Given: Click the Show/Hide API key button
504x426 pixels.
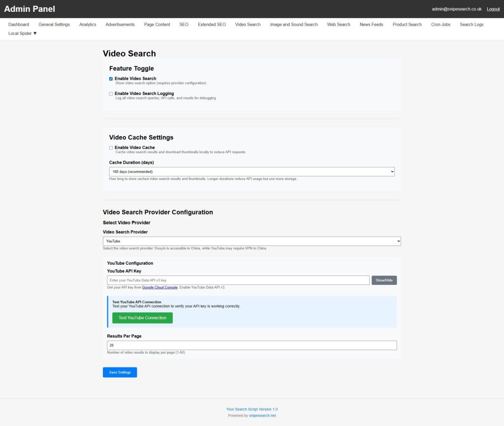Looking at the screenshot, I should tap(384, 280).
